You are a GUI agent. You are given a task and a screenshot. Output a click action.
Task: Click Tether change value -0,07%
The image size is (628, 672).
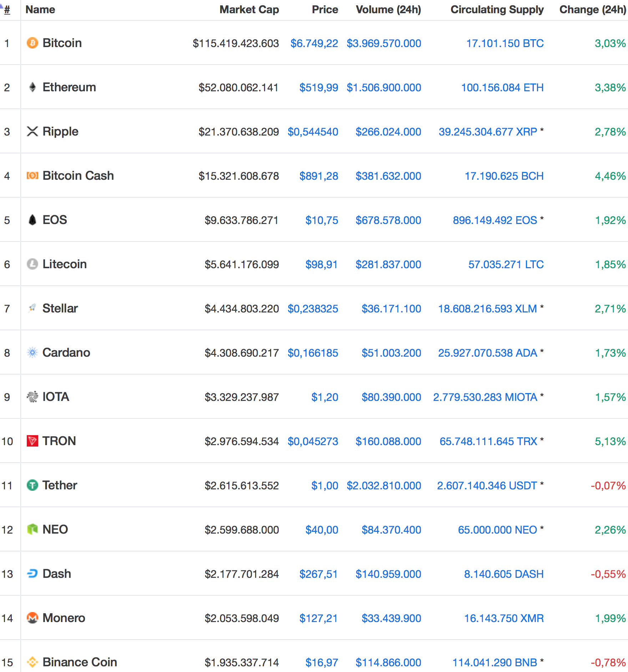point(608,486)
